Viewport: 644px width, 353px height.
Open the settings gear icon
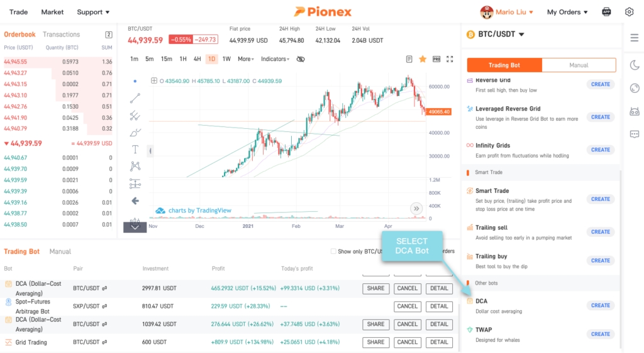point(630,12)
